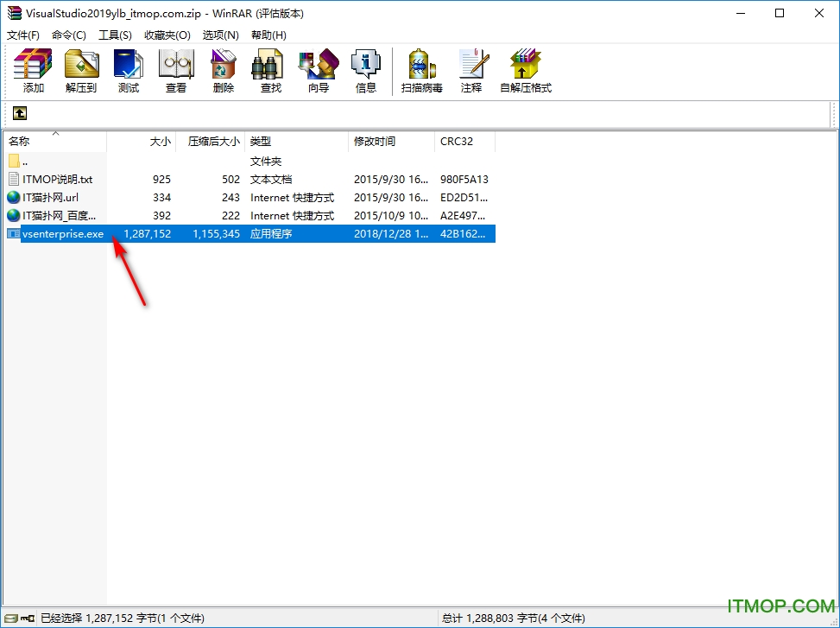Click the 应用程序 type cell
The width and height of the screenshot is (840, 628).
point(271,233)
